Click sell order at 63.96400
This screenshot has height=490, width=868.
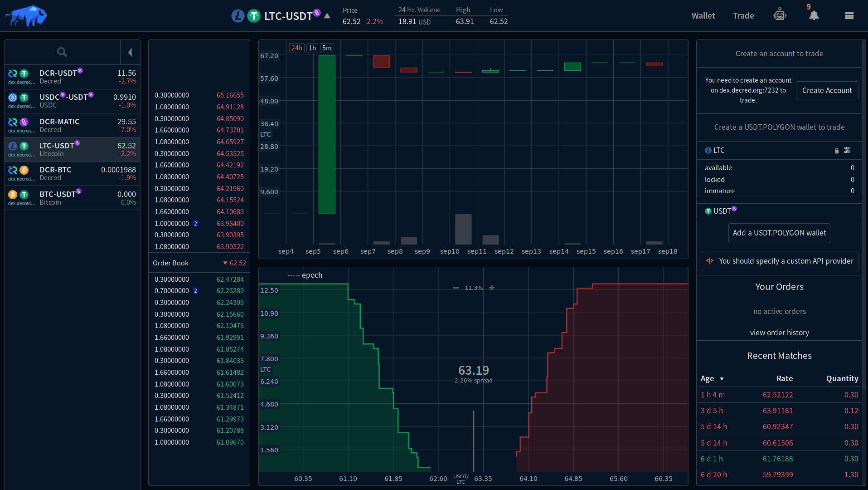(x=199, y=224)
